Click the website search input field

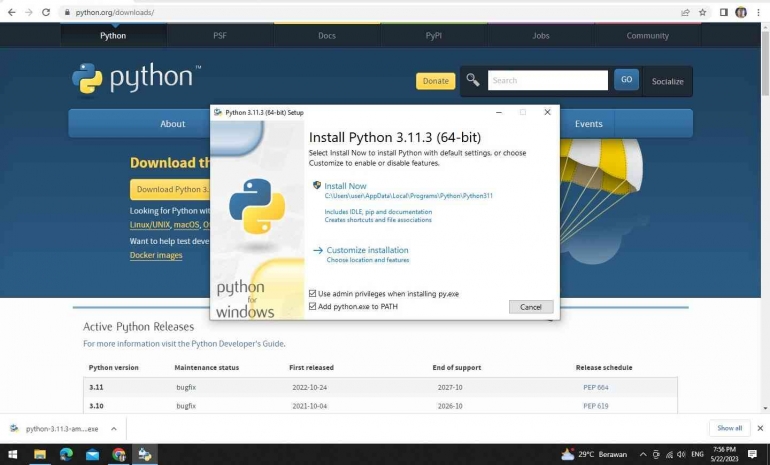[548, 80]
